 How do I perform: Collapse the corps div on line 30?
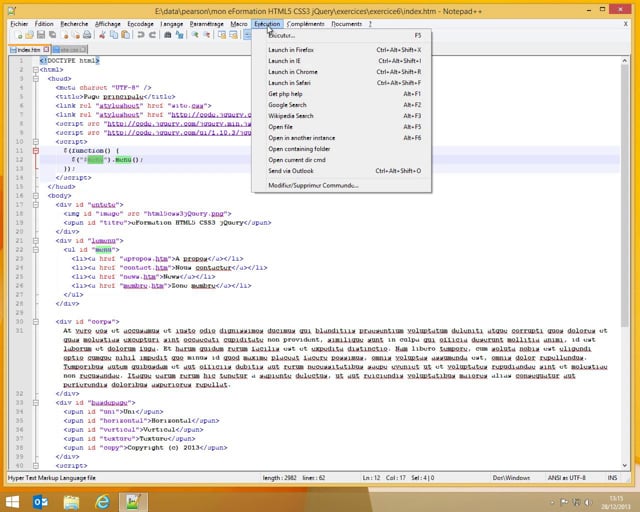click(36, 322)
